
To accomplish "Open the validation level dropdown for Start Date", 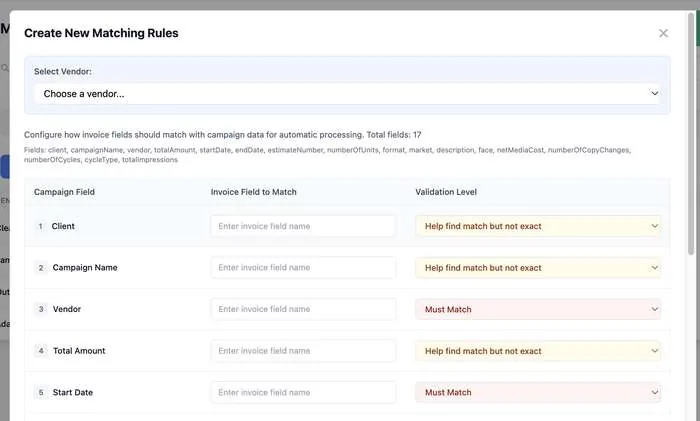I will pos(538,392).
